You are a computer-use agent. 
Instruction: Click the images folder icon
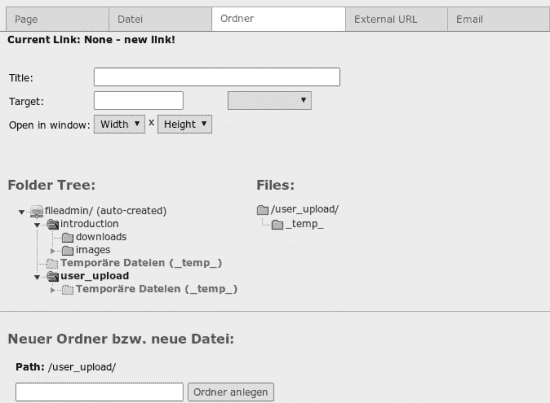(x=68, y=250)
